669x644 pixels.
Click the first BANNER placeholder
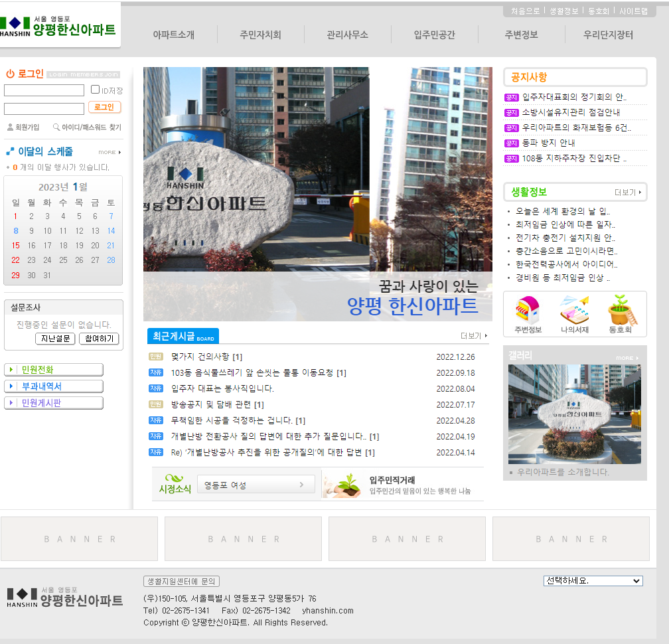tap(80, 539)
